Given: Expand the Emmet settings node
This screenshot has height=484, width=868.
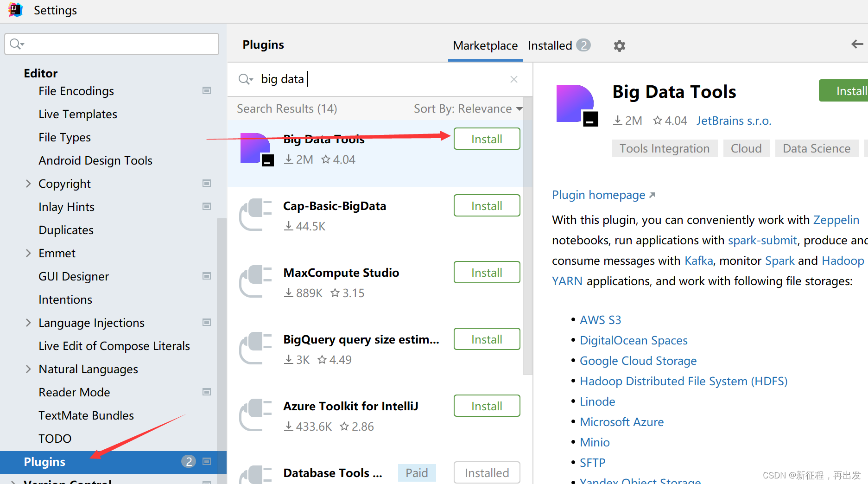Looking at the screenshot, I should (x=28, y=253).
